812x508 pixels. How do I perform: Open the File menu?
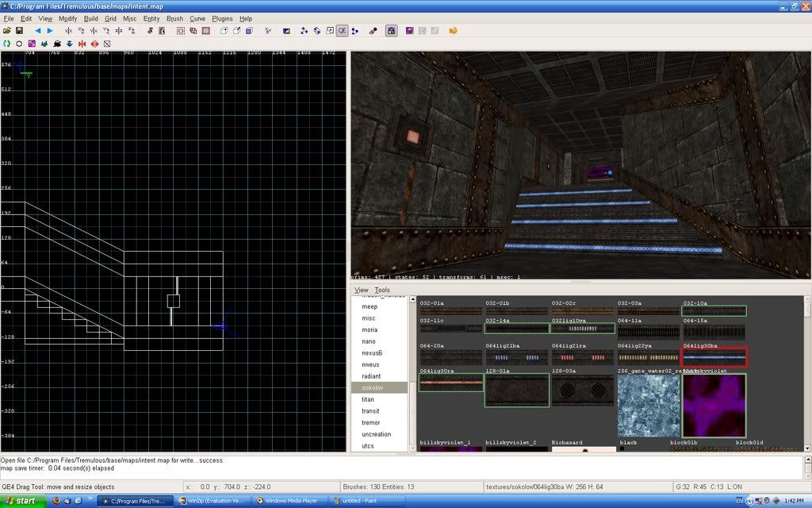(x=9, y=19)
